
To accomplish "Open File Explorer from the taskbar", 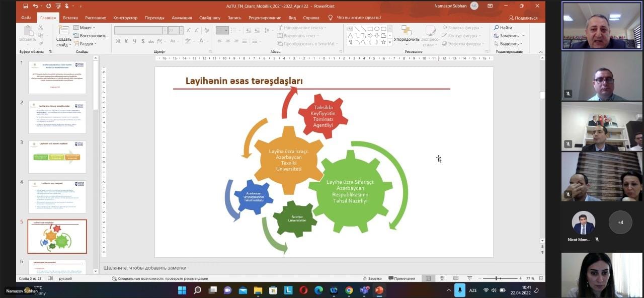I will click(258, 290).
